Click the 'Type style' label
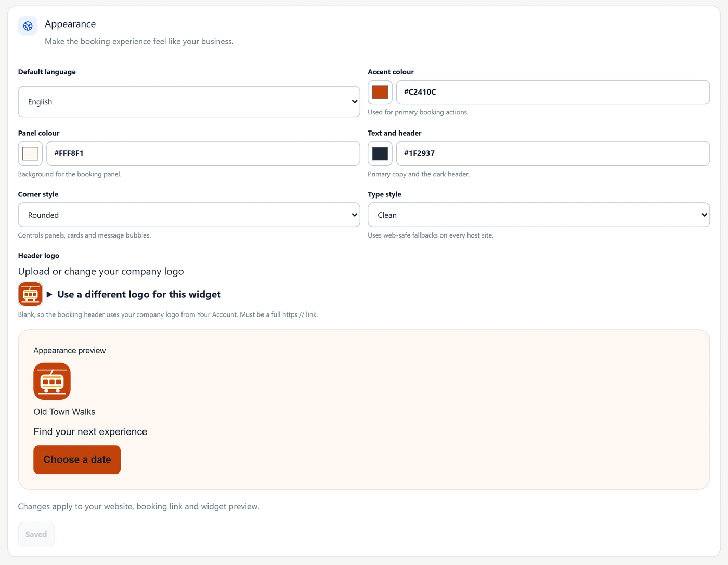The height and width of the screenshot is (565, 728). tap(384, 194)
